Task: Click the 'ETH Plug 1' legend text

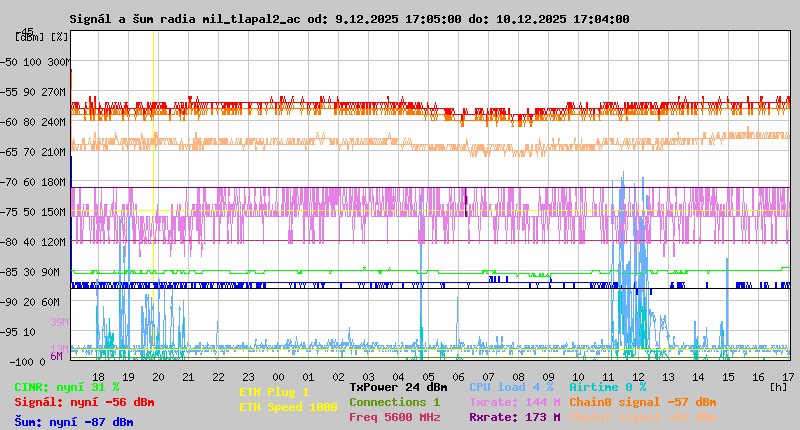Action: coord(274,392)
